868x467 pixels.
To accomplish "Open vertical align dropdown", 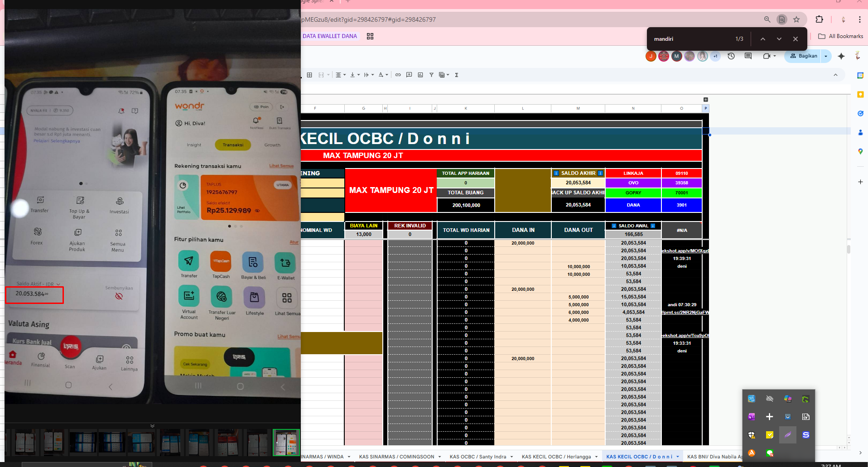I will [355, 75].
